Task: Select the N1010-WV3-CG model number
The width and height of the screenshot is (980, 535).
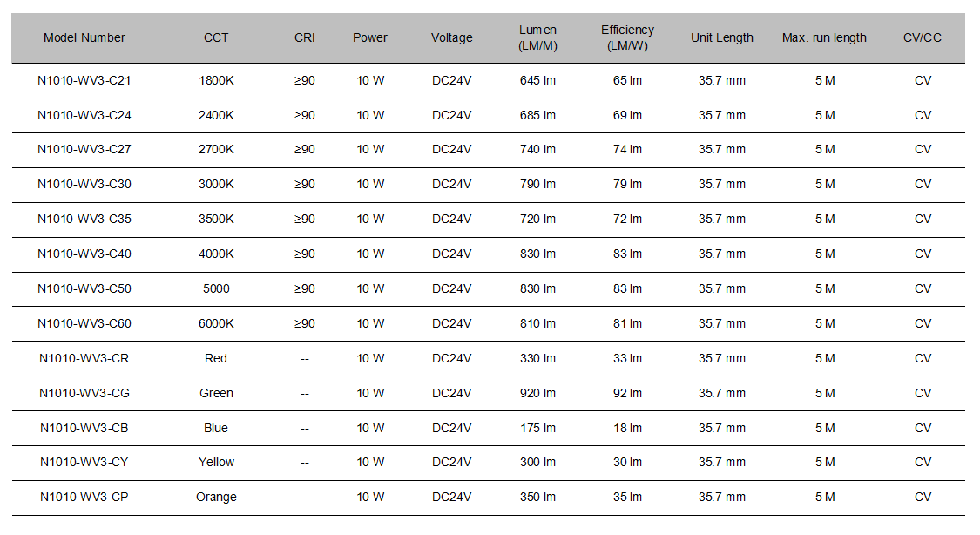Action: coord(84,393)
